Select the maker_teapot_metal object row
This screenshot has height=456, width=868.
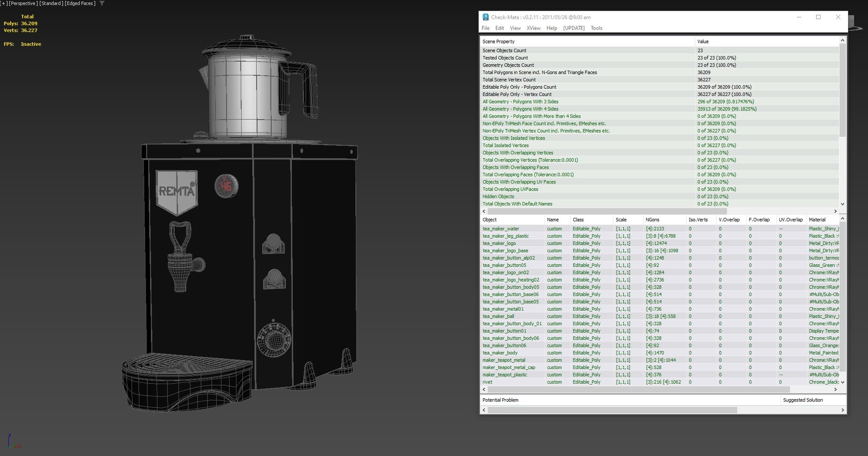(x=660, y=360)
